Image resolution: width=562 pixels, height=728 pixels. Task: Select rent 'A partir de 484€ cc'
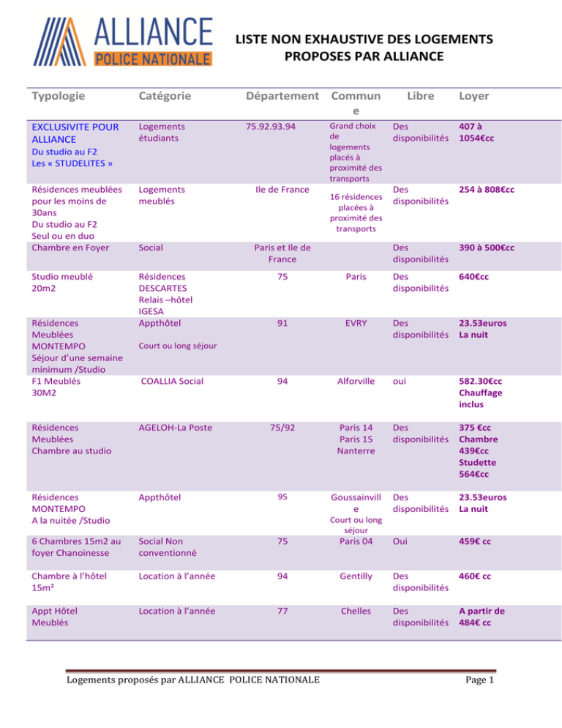(x=482, y=617)
